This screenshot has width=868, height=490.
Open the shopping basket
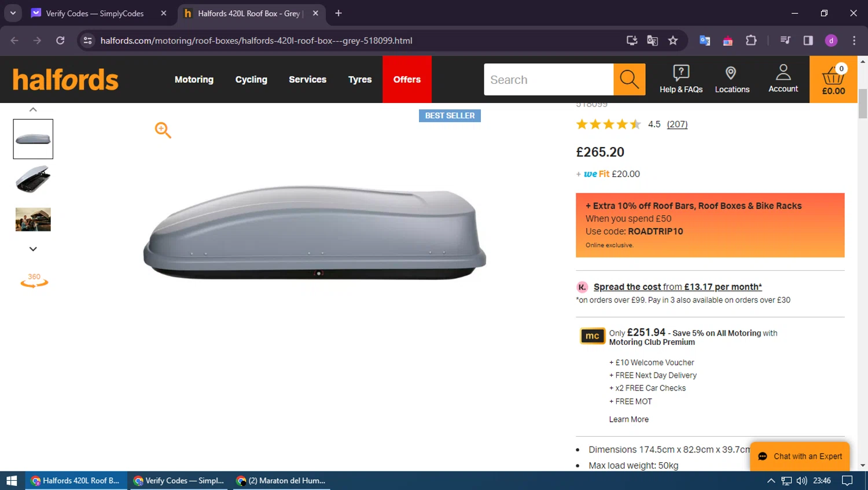[x=833, y=79]
